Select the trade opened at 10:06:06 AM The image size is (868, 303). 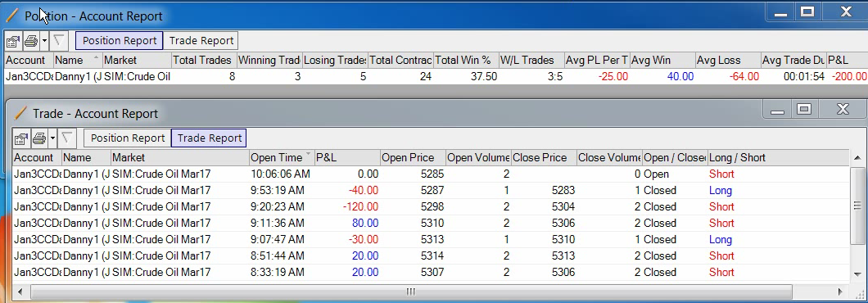pos(431,174)
